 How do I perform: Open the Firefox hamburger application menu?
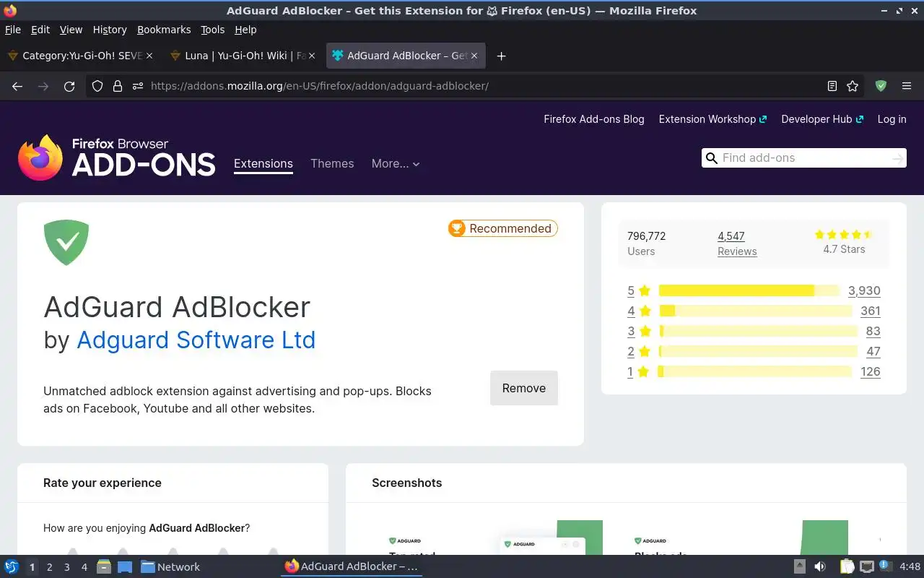[x=907, y=86]
